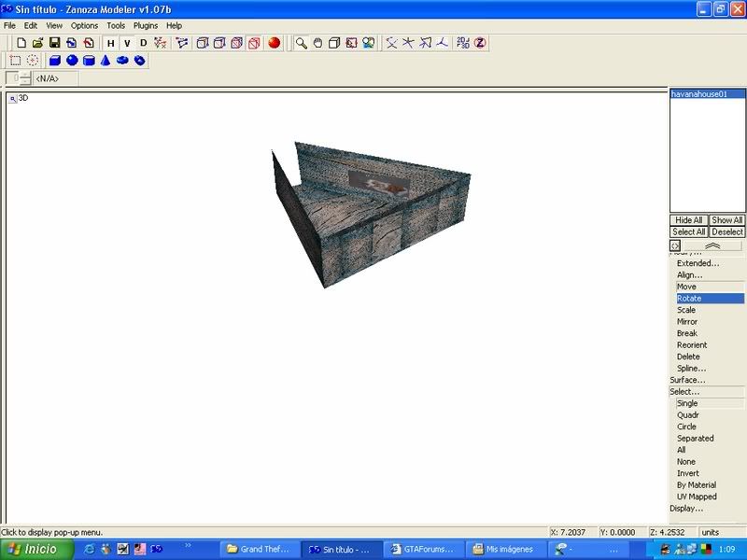Viewport: 747px width, 560px height.
Task: Create a blue torus primitive
Action: [122, 61]
